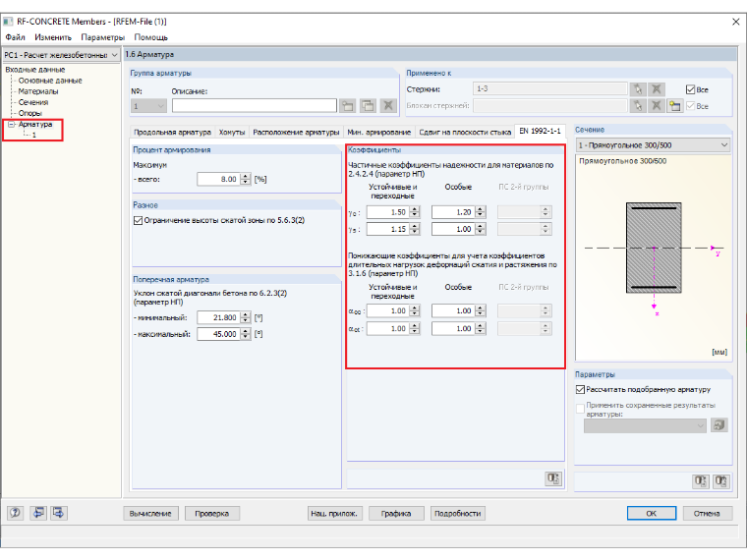Switch to Мин. армирование tab
Image resolution: width=747 pixels, height=560 pixels.
(x=378, y=132)
